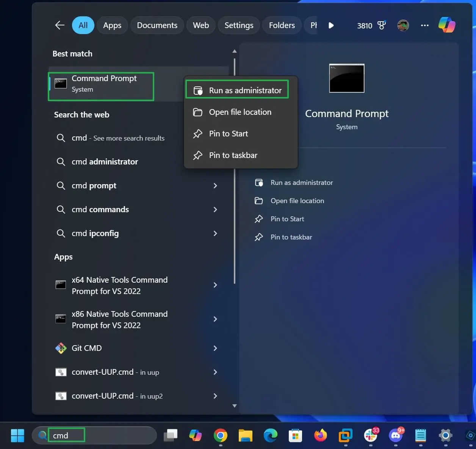Select the 'cmd ipconfig' web suggestion

pos(95,233)
